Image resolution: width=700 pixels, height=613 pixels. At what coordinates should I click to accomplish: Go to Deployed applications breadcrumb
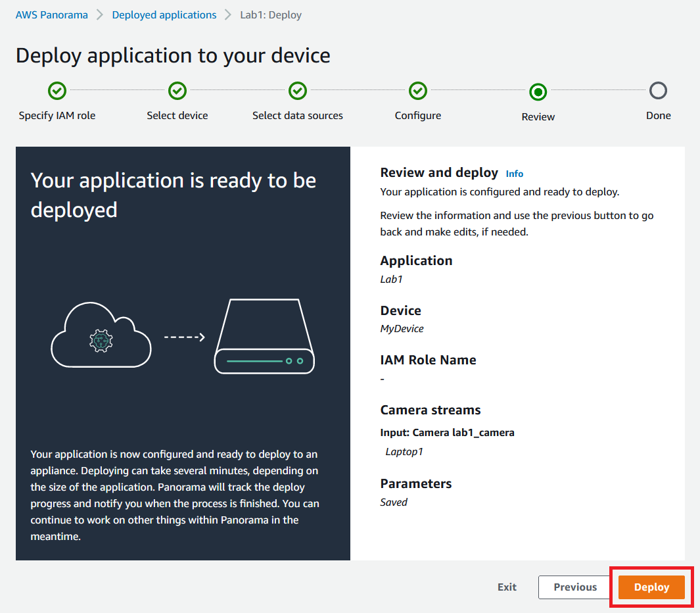164,14
